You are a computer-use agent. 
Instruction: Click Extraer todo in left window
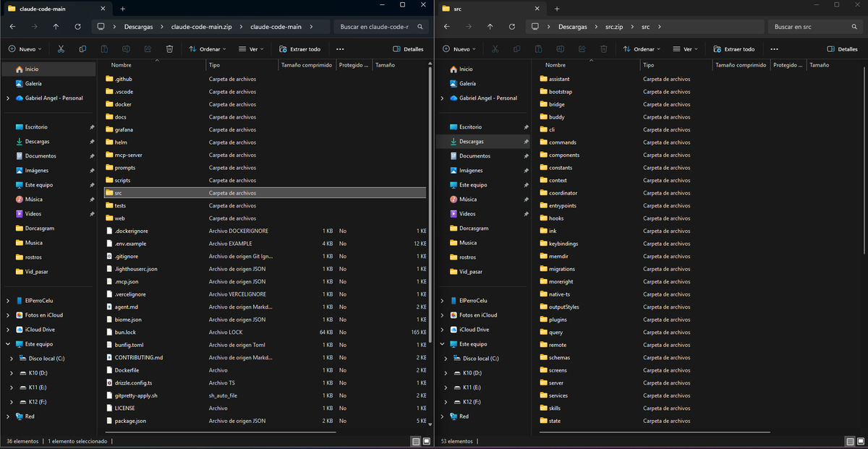299,49
